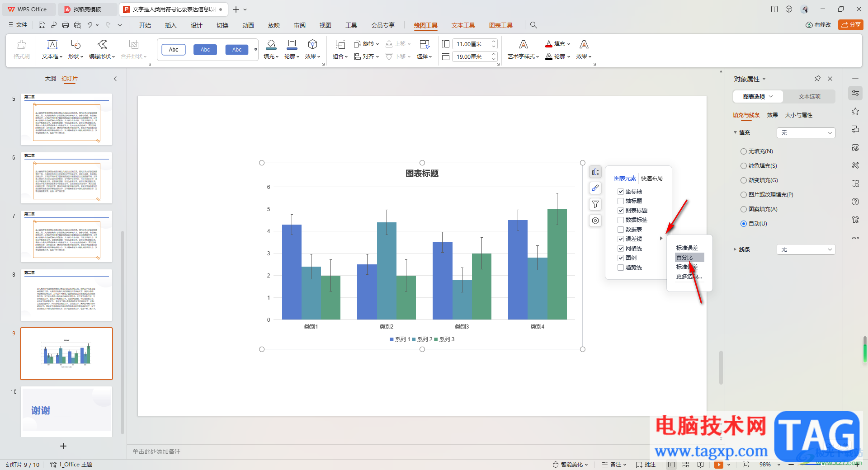Click the Save icon in quick toolbar
The image size is (868, 470).
coord(42,25)
